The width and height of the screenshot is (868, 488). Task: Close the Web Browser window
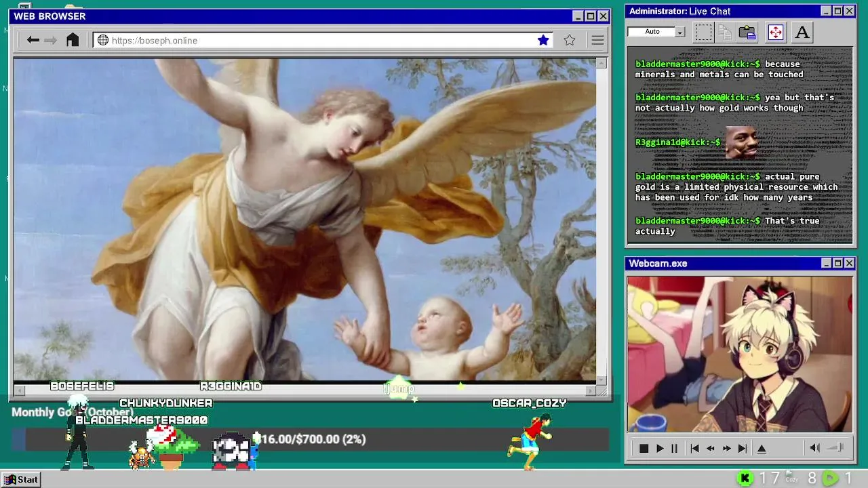603,16
